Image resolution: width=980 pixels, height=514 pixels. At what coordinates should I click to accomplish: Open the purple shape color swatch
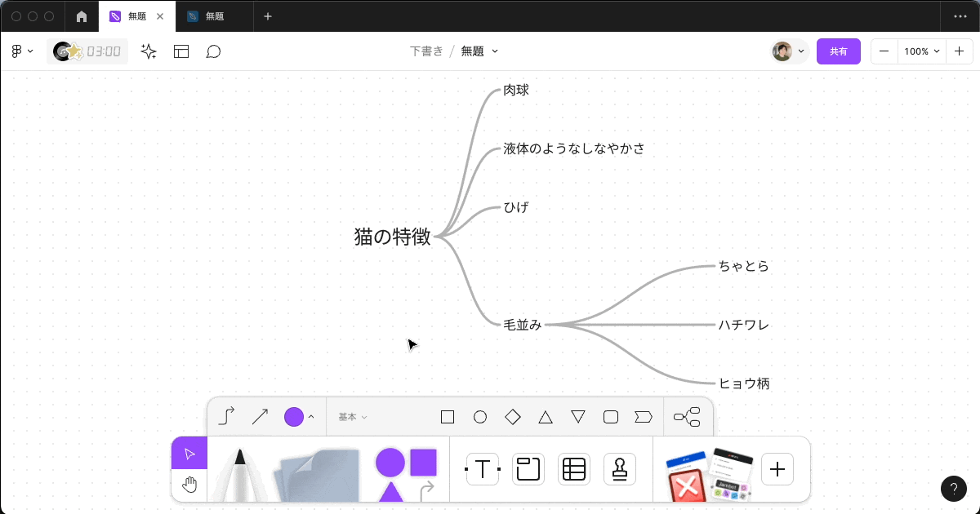coord(294,416)
